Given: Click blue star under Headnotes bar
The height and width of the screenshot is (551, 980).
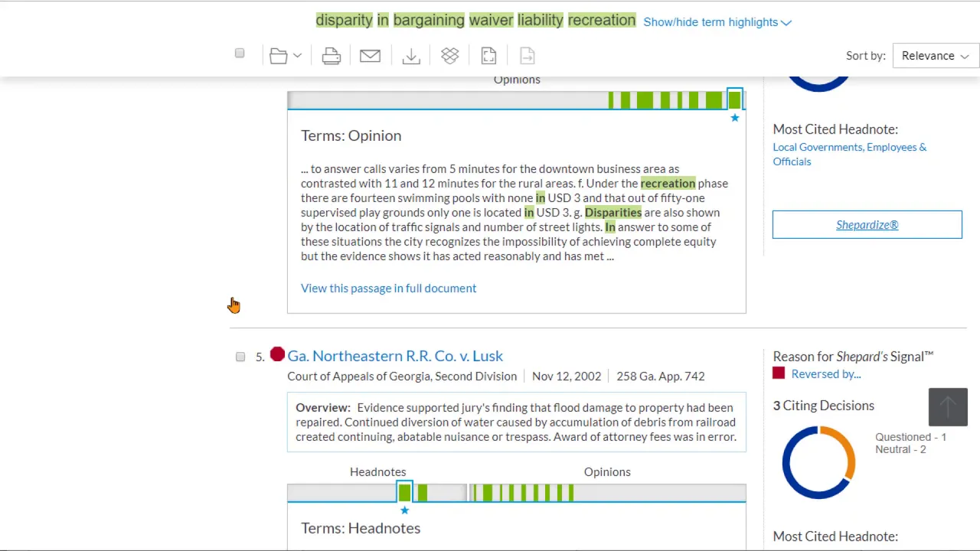Looking at the screenshot, I should pos(404,510).
